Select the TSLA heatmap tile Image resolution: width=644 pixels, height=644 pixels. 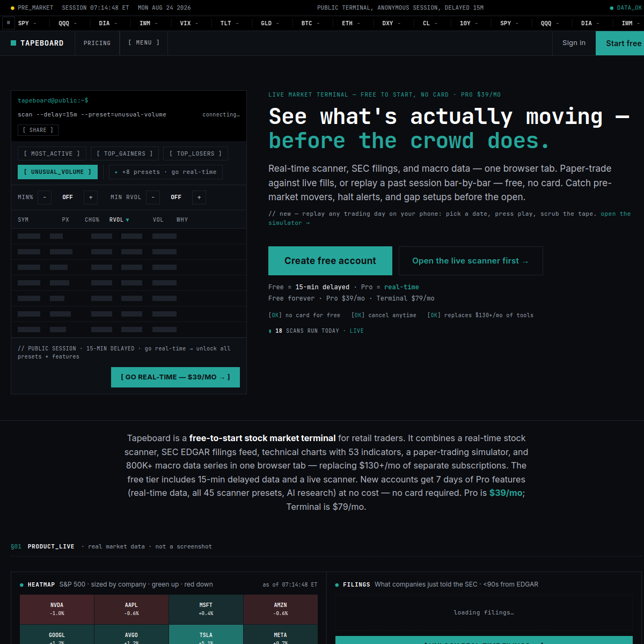point(206,634)
